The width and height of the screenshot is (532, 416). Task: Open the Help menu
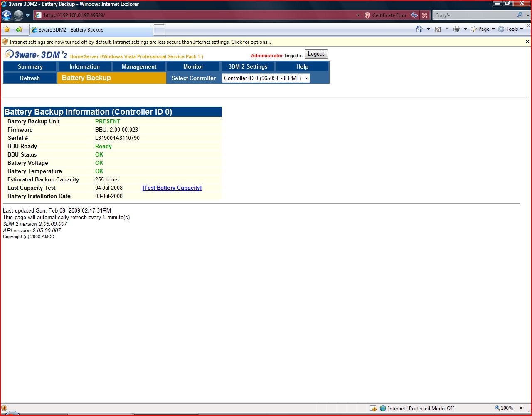[x=302, y=66]
